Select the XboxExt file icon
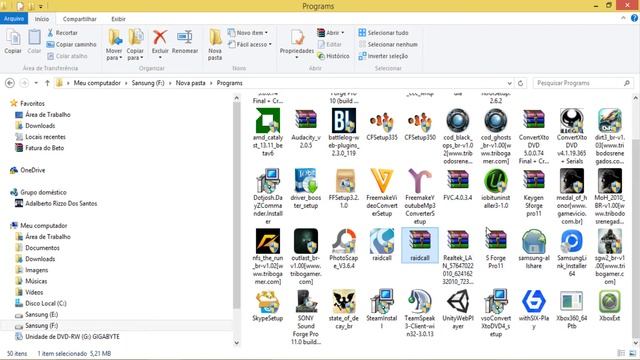The height and width of the screenshot is (360, 640). (x=610, y=302)
